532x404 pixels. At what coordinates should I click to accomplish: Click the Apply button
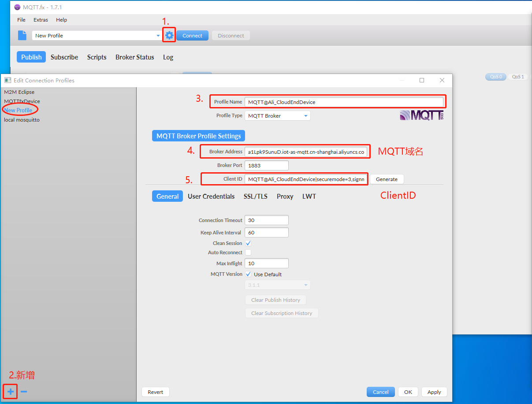(434, 392)
